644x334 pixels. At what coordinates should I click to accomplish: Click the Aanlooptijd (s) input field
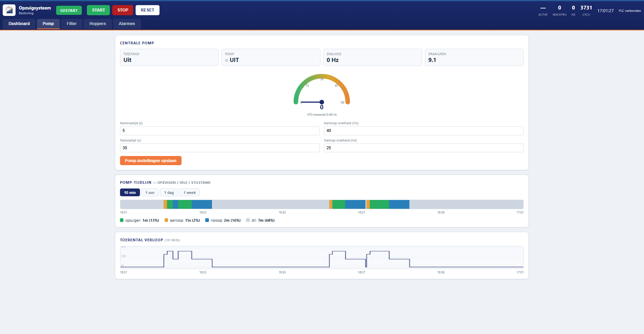(x=220, y=131)
